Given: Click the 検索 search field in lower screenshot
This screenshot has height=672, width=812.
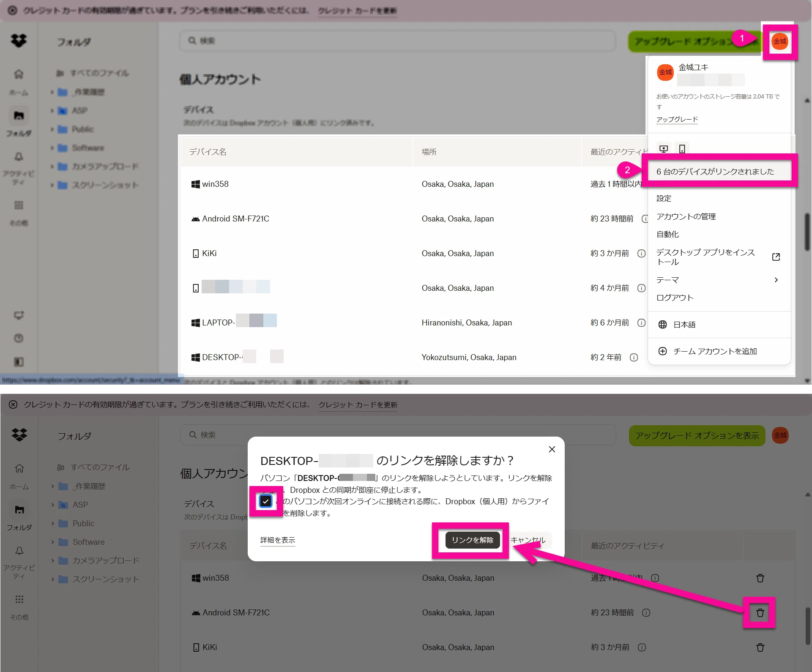Looking at the screenshot, I should pos(398,435).
